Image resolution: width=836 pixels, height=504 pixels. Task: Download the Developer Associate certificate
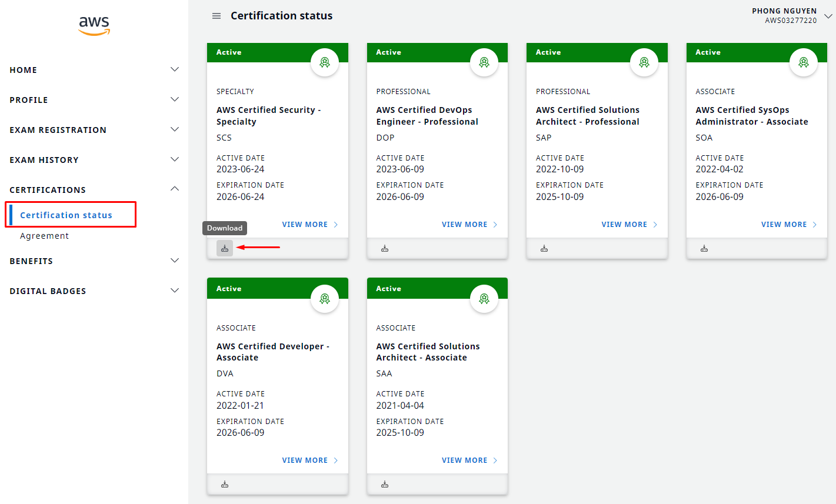click(x=225, y=485)
